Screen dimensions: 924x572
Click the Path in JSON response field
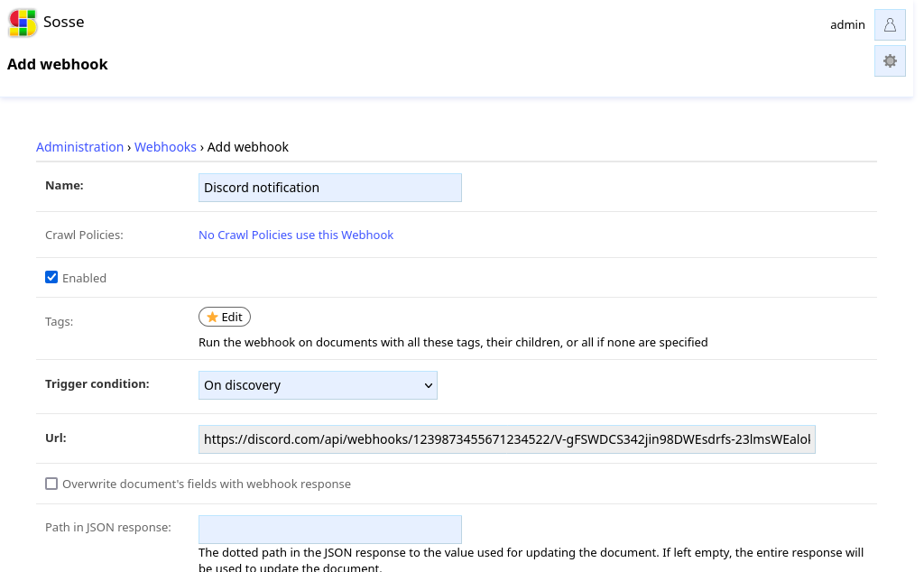330,530
